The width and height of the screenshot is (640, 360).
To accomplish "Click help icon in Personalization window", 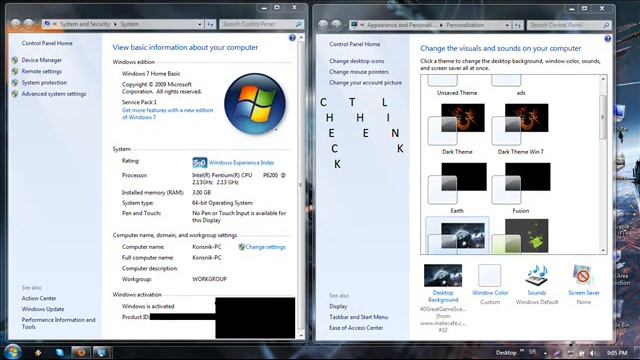I will click(608, 39).
